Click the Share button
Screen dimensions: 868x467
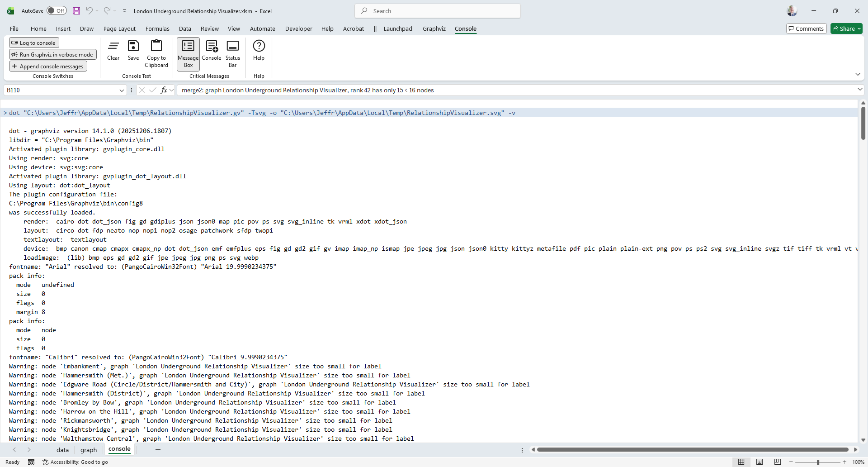846,29
